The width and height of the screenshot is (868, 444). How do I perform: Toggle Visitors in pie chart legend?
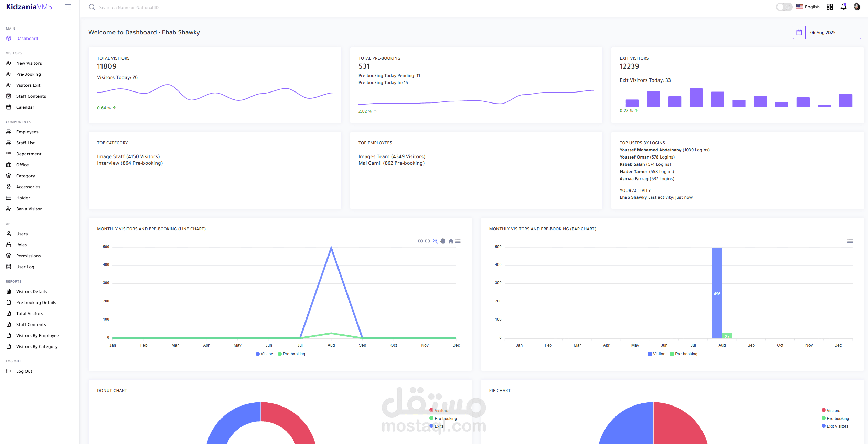(x=831, y=410)
